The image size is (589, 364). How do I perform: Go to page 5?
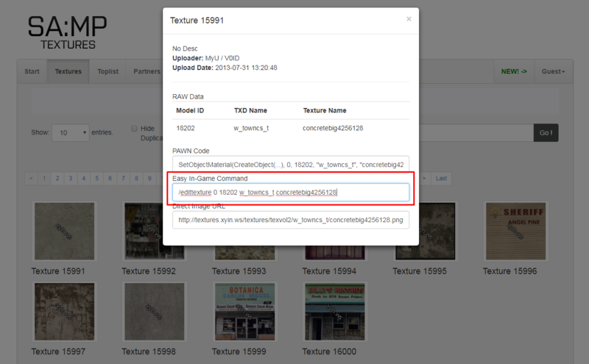[x=97, y=178]
